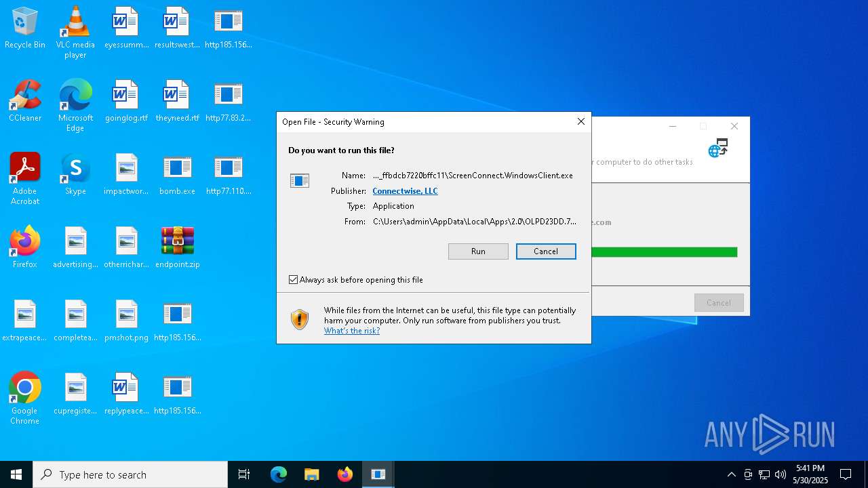Uncheck Always ask before opening this file

[294, 280]
